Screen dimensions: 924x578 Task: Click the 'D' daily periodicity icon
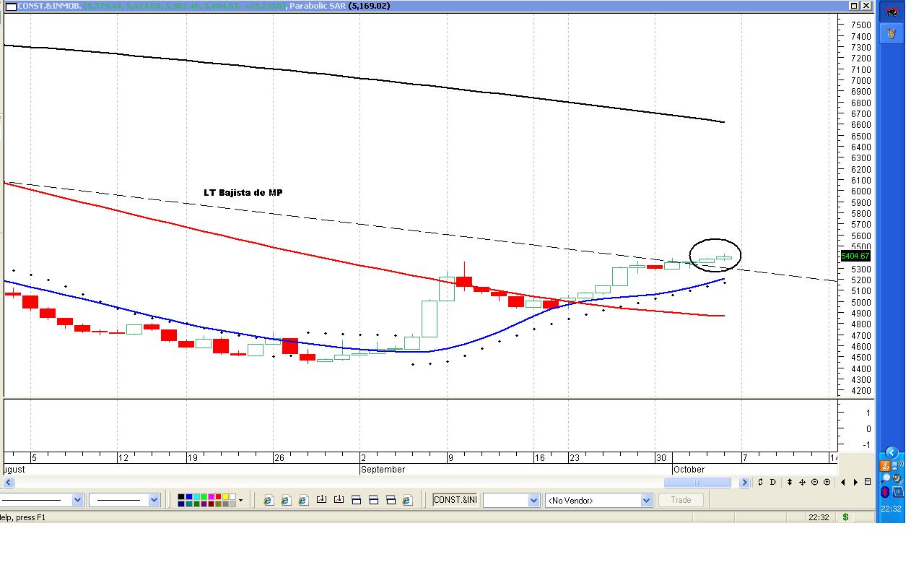(x=773, y=482)
